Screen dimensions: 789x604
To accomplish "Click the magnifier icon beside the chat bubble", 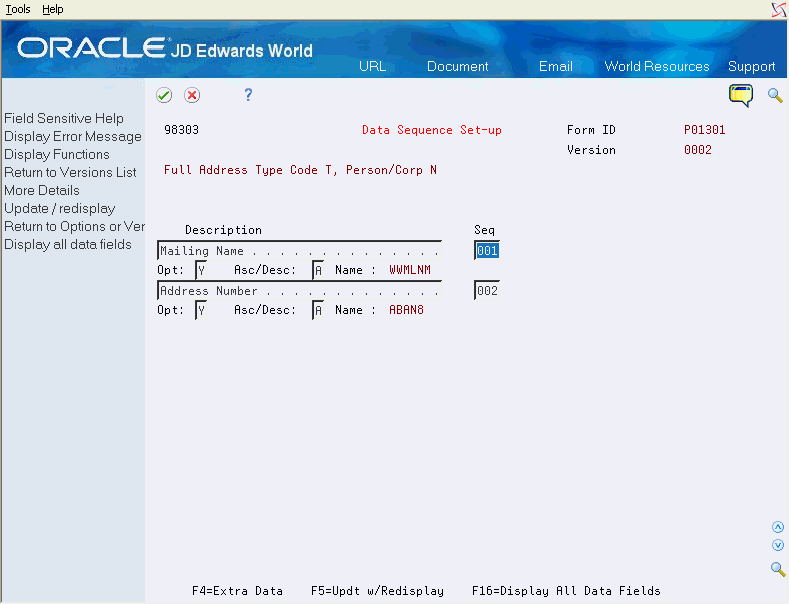I will 775,95.
